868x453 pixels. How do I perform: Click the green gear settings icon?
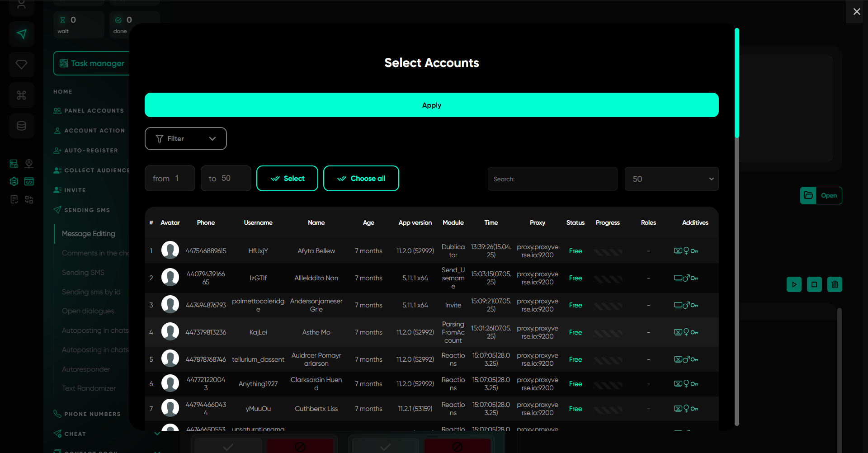[14, 181]
